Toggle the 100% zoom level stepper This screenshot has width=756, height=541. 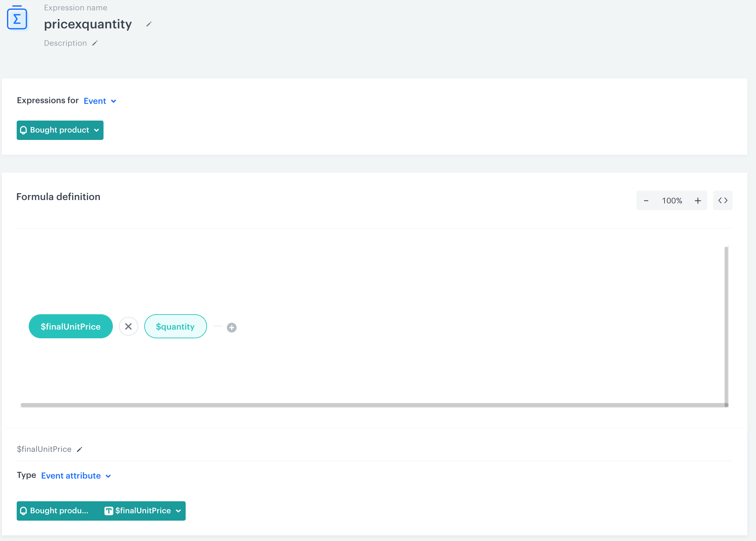pyautogui.click(x=672, y=200)
